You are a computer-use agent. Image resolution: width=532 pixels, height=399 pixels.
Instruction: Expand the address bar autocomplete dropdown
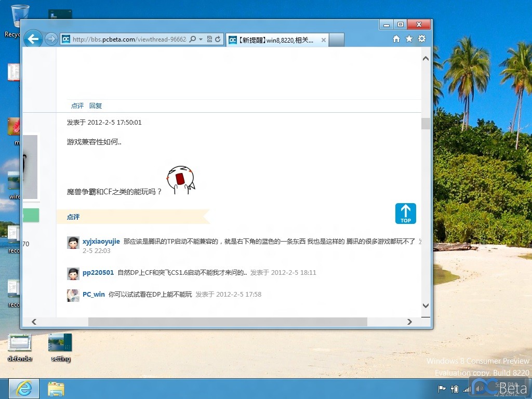(201, 39)
